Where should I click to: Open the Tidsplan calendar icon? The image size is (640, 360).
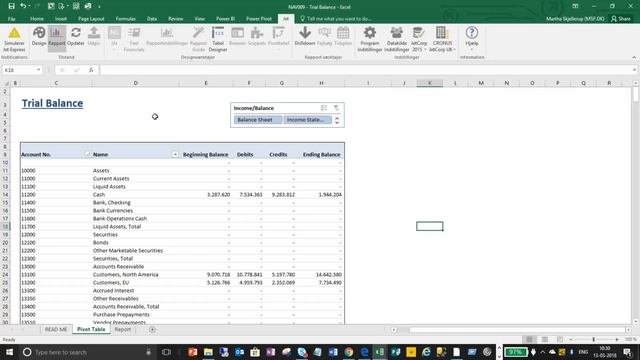point(343,33)
